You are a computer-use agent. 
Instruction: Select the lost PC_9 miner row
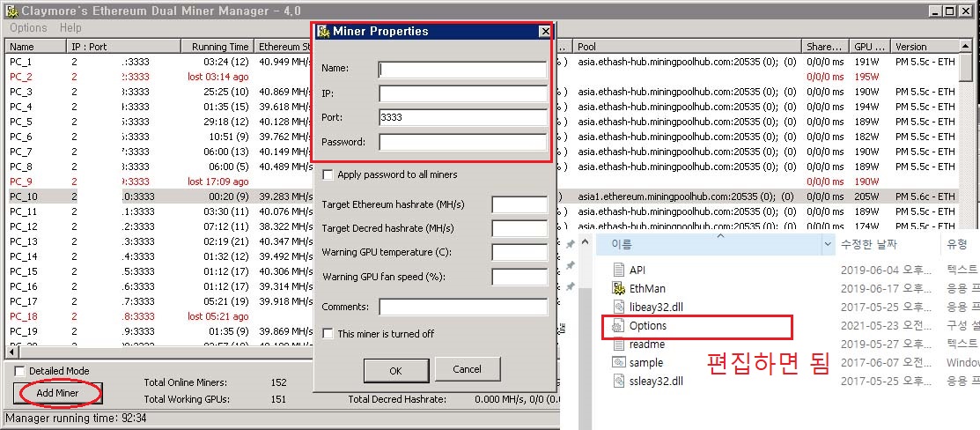482,182
